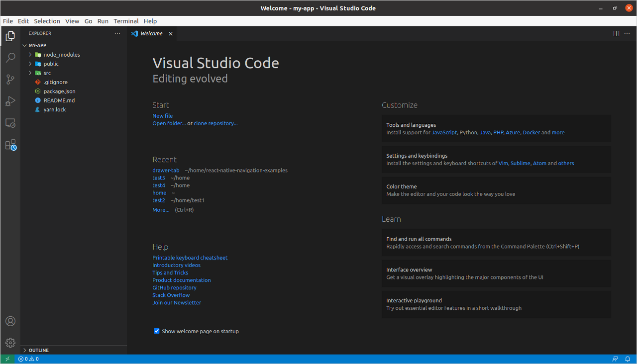Open errors and warnings status indicator
The height and width of the screenshot is (364, 637).
[28, 359]
